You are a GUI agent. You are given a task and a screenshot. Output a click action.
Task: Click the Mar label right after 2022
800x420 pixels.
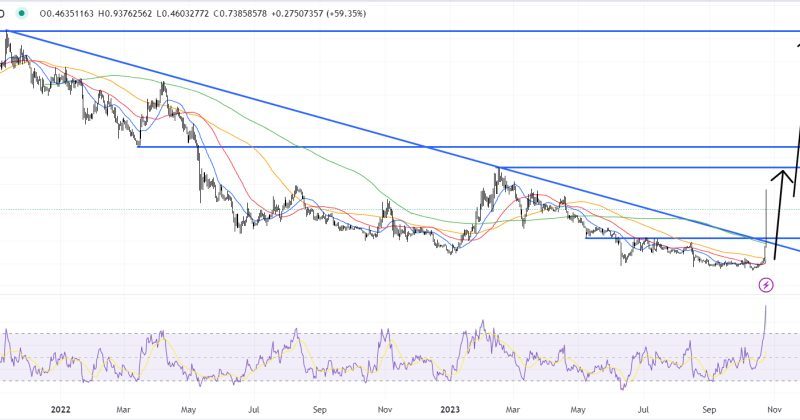(123, 409)
